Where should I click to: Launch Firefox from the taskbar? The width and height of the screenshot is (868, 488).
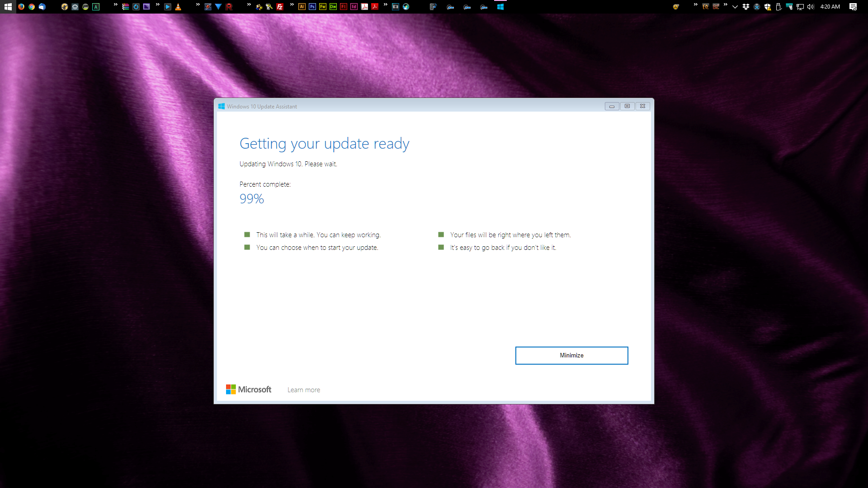pos(21,7)
